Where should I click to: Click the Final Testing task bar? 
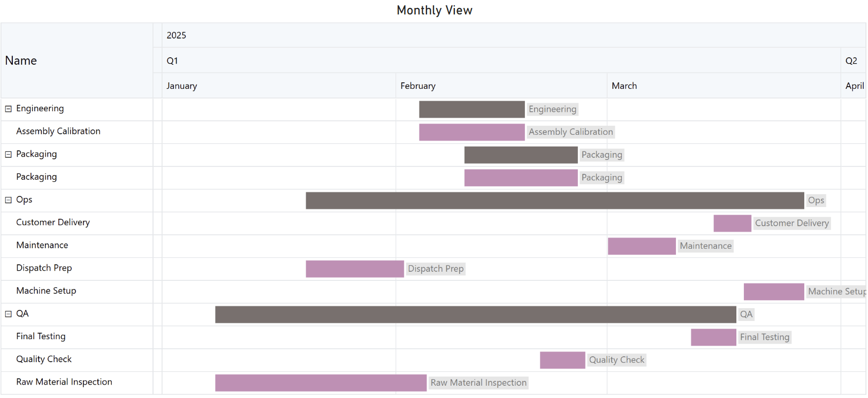tap(713, 338)
